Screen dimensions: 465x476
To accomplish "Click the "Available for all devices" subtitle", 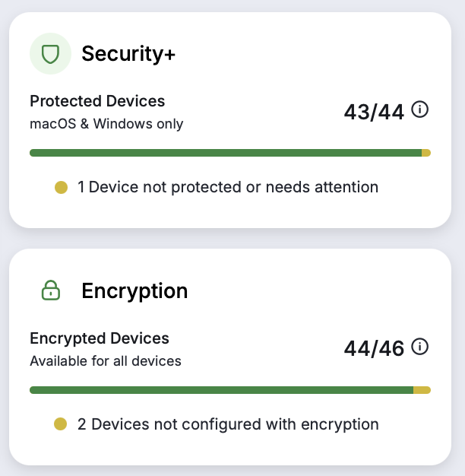I will click(106, 360).
